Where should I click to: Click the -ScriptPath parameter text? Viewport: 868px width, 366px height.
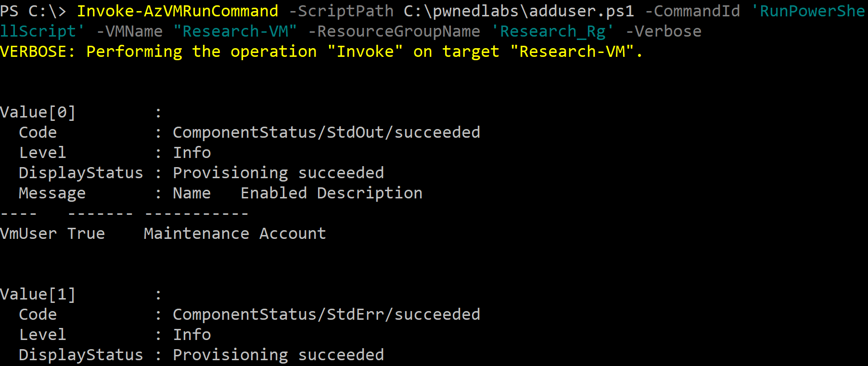[341, 11]
